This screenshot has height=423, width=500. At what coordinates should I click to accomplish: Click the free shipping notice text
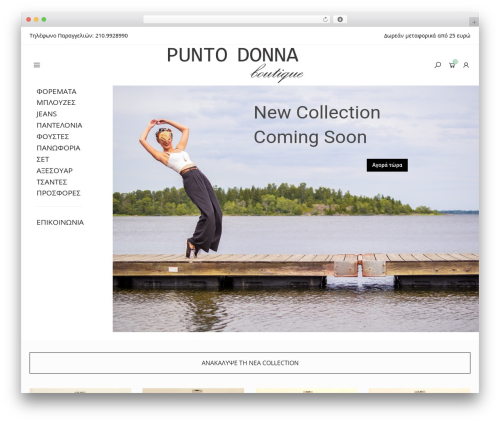(x=427, y=36)
